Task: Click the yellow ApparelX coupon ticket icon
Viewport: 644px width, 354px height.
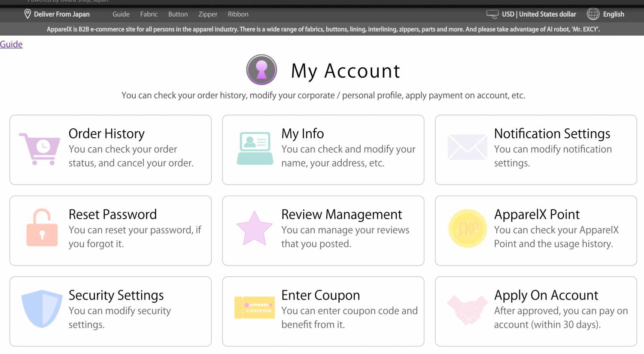Action: [255, 308]
